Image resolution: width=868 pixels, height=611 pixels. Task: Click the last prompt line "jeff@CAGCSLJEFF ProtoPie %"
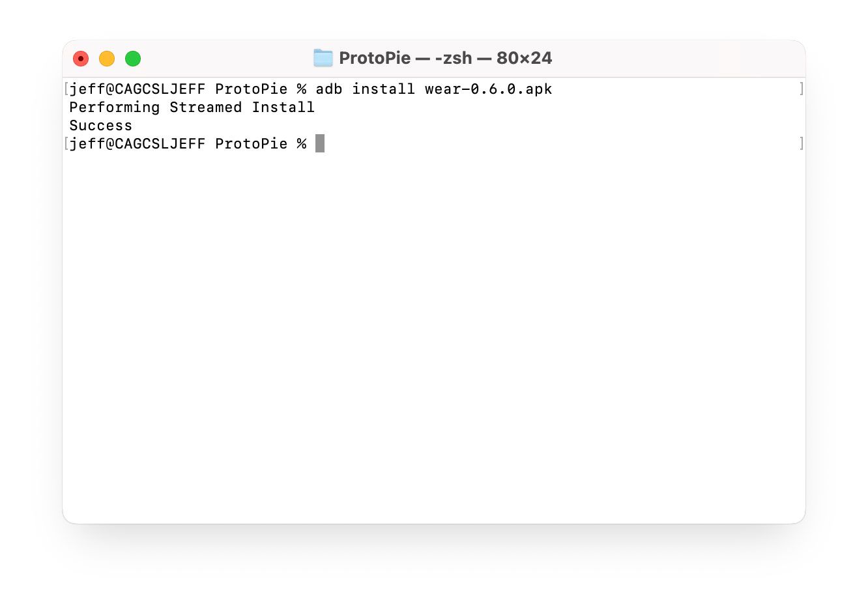point(188,143)
